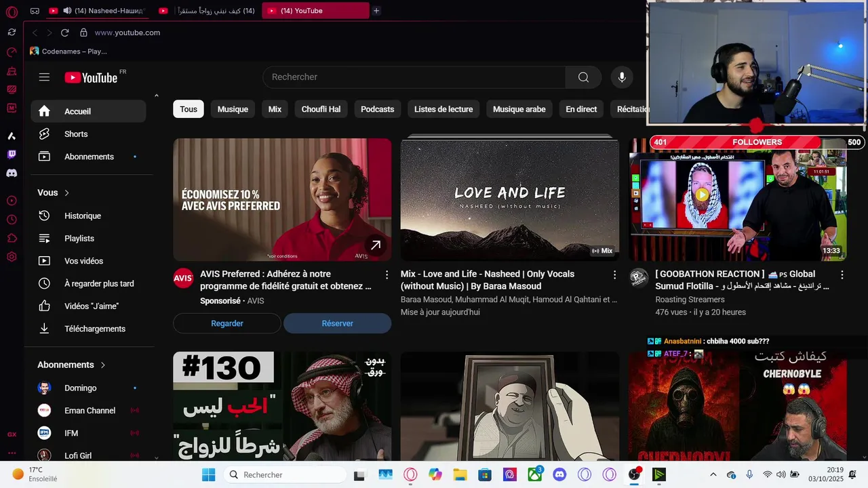Click Windows taskbar search box
Viewport: 868px width, 488px height.
coord(285,474)
